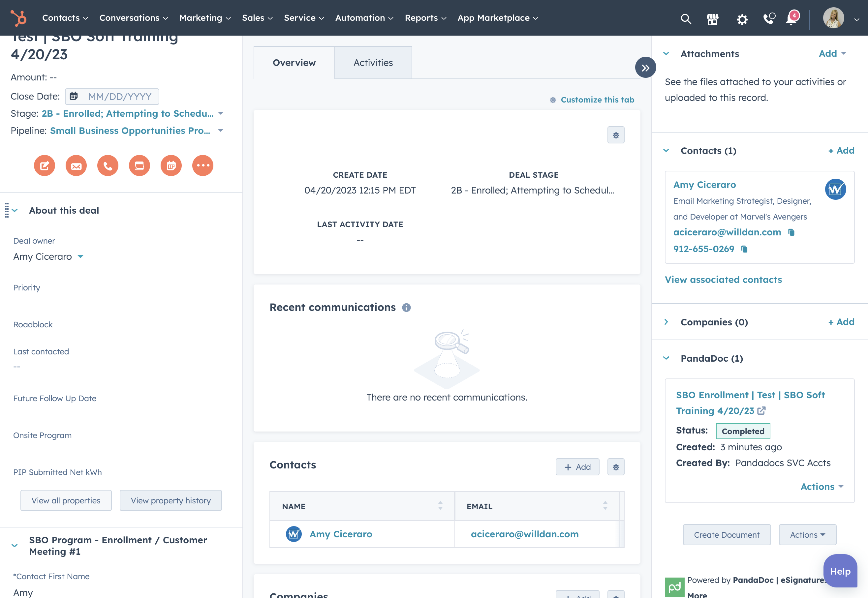Screen dimensions: 868x598
Task: Open the marketplace storefront icon
Action: coord(712,18)
